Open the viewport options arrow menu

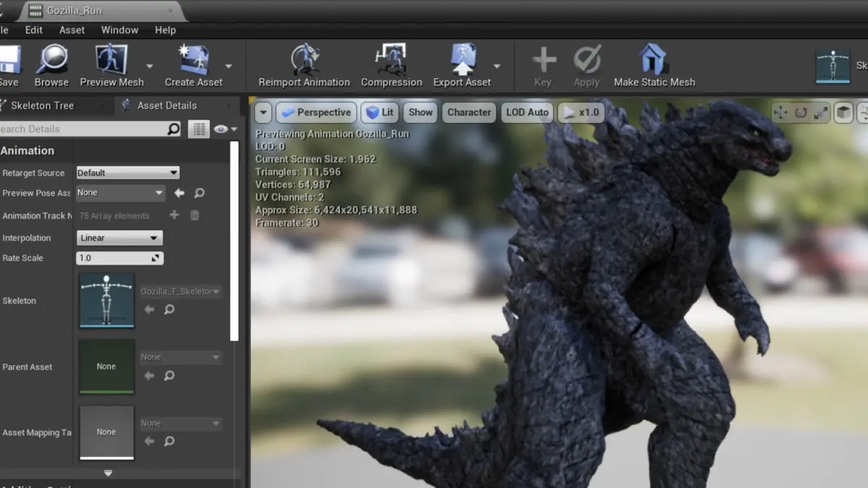(263, 113)
